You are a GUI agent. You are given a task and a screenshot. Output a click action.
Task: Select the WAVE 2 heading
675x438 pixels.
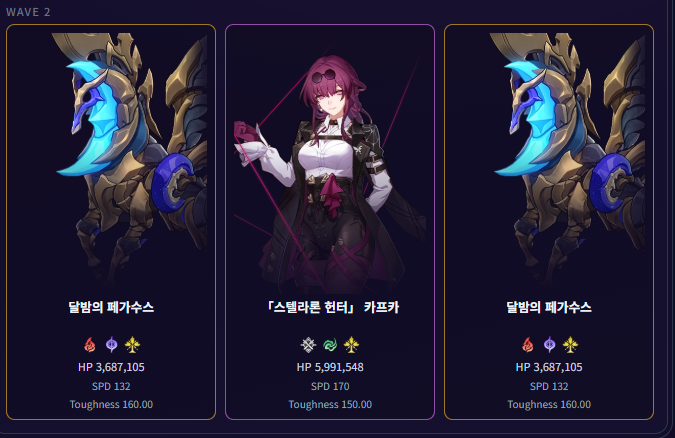pyautogui.click(x=28, y=12)
